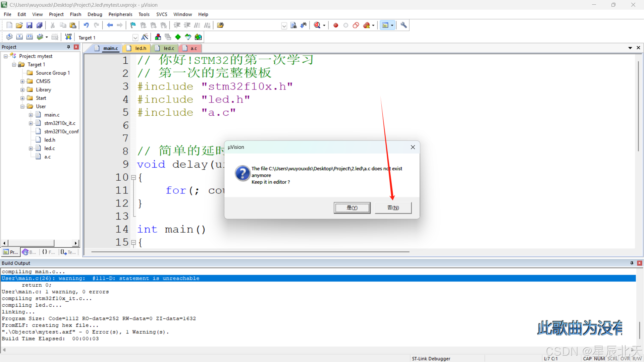Image resolution: width=644 pixels, height=362 pixels.
Task: Collapse the User folder in project tree
Action: (x=22, y=107)
